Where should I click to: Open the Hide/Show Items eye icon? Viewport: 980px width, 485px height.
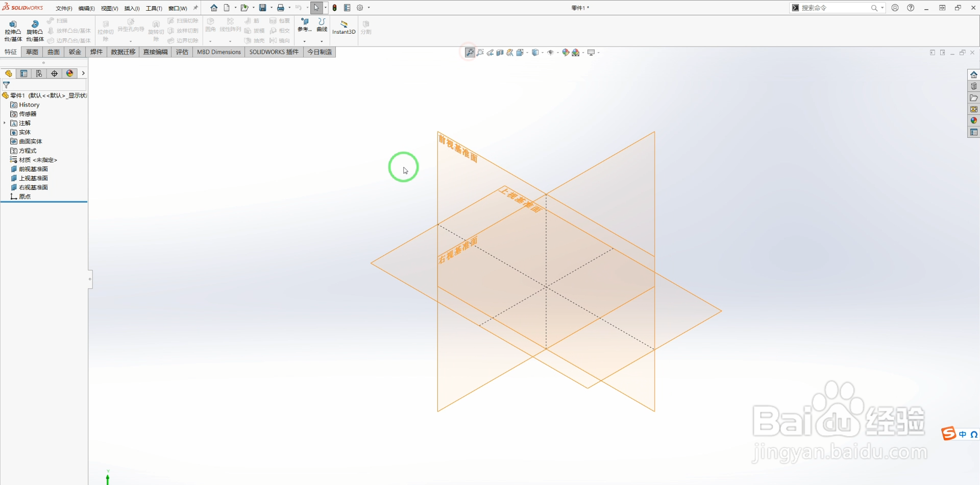pos(550,53)
